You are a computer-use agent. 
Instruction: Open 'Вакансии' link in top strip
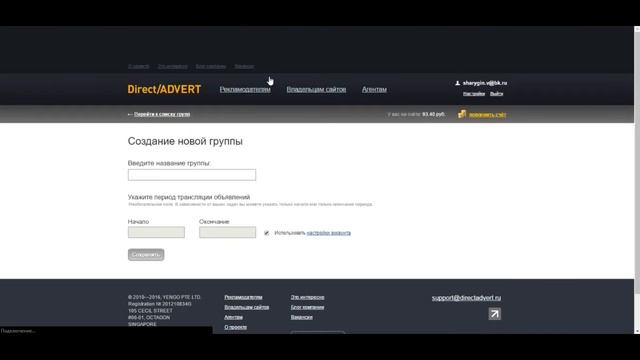click(x=244, y=66)
